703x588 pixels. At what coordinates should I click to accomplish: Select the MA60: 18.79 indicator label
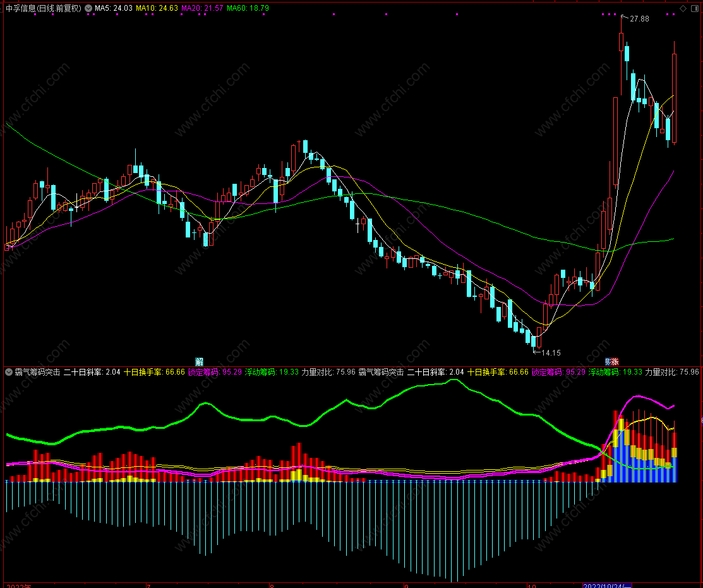pos(248,8)
